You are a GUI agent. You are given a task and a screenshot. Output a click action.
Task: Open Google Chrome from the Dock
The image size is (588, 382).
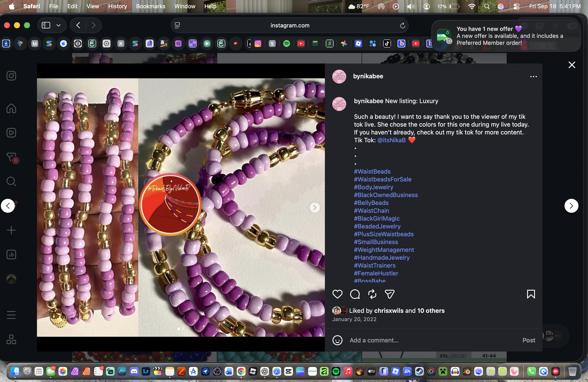click(x=241, y=371)
